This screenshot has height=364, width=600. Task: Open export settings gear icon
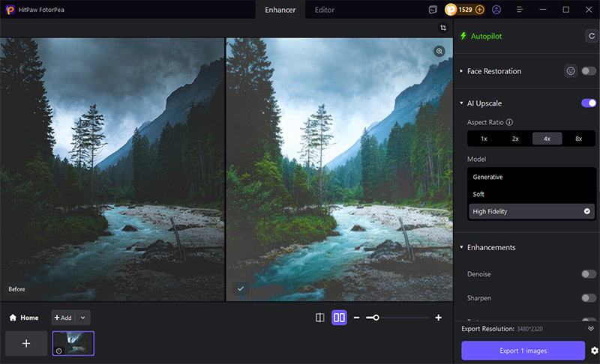click(x=594, y=351)
